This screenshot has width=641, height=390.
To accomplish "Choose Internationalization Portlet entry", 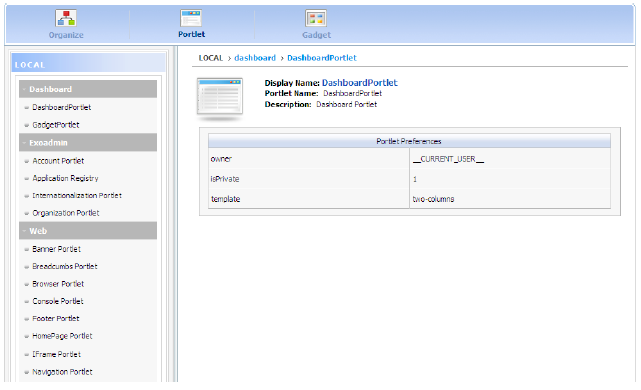I will [x=77, y=195].
